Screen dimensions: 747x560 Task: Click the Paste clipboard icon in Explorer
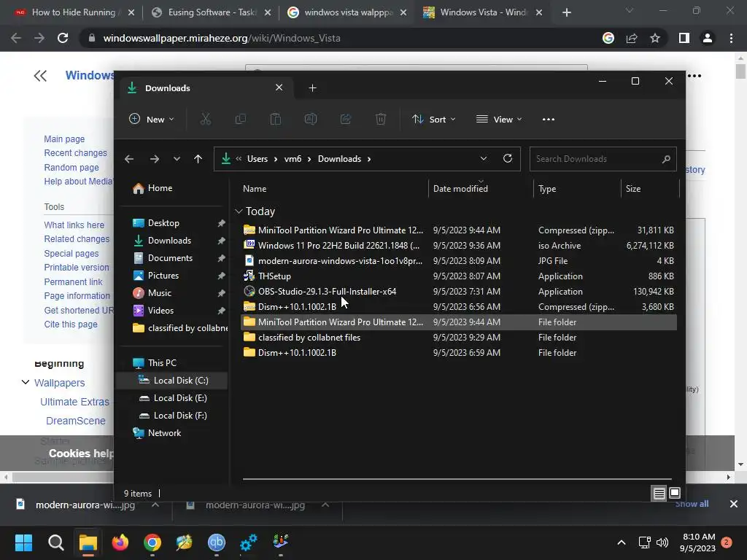point(275,119)
